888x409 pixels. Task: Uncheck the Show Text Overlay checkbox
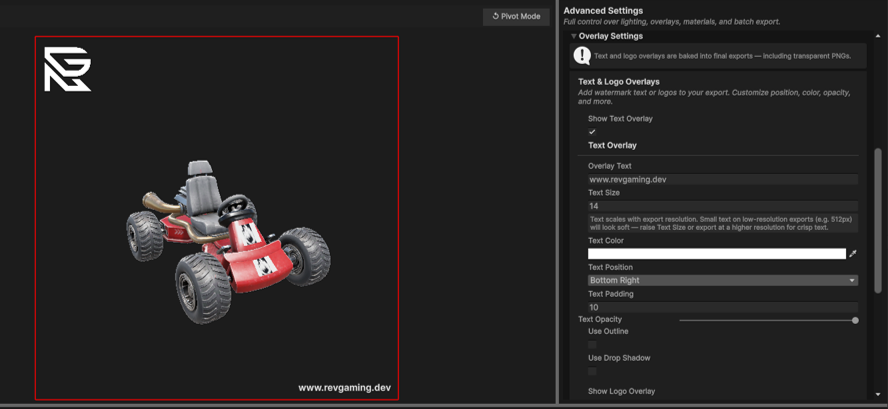(x=592, y=131)
